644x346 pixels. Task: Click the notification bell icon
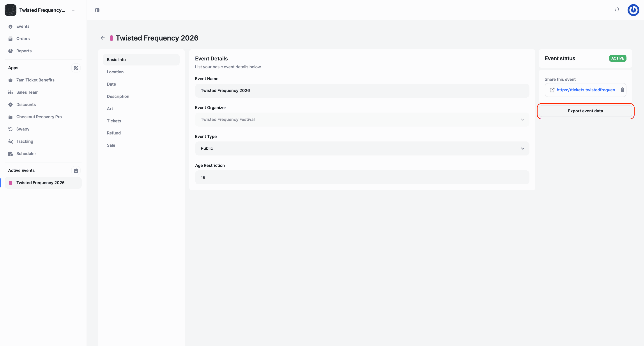coord(617,10)
